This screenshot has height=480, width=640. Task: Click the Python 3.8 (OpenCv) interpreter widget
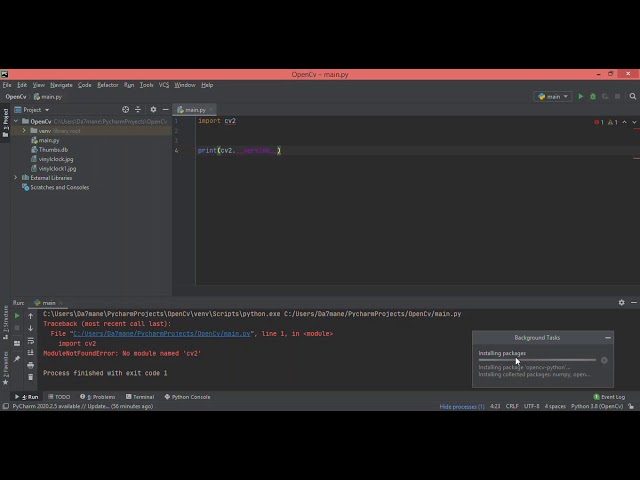click(x=597, y=407)
